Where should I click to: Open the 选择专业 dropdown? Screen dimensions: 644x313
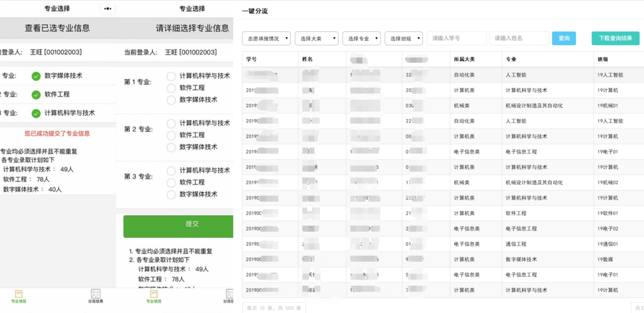pos(361,38)
